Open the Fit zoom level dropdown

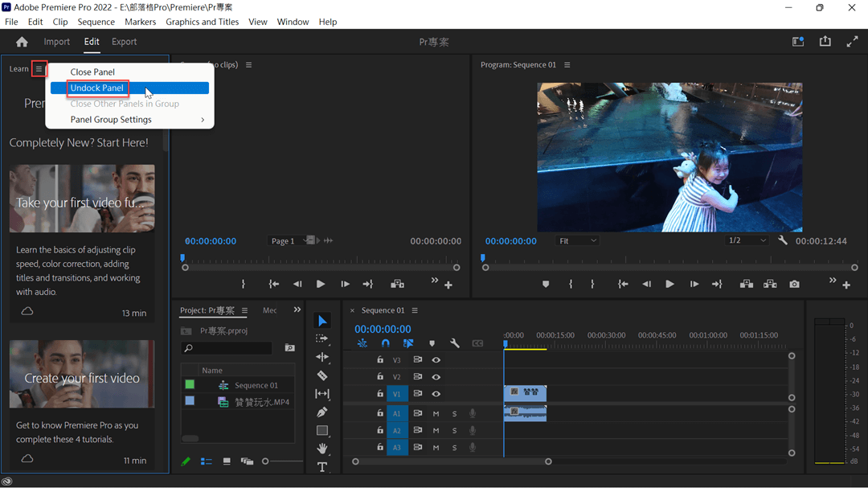click(x=577, y=241)
